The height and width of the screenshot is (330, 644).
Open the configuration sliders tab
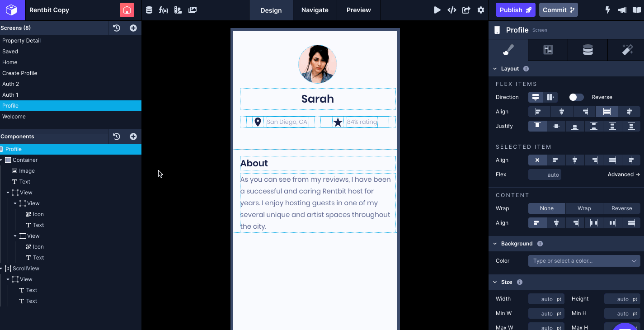click(548, 50)
